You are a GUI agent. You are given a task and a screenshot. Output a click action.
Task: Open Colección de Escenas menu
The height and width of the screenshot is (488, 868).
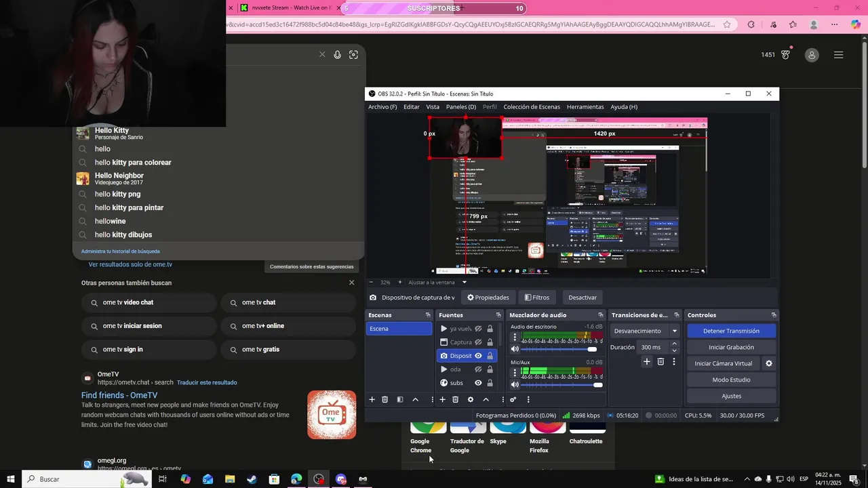(532, 107)
